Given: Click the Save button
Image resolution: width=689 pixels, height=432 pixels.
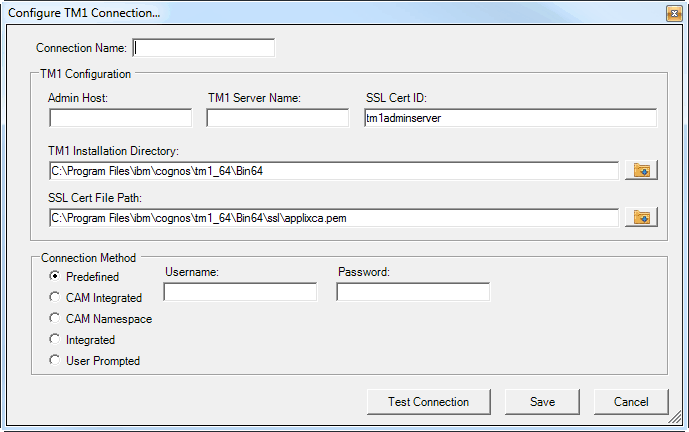Looking at the screenshot, I should pyautogui.click(x=543, y=402).
